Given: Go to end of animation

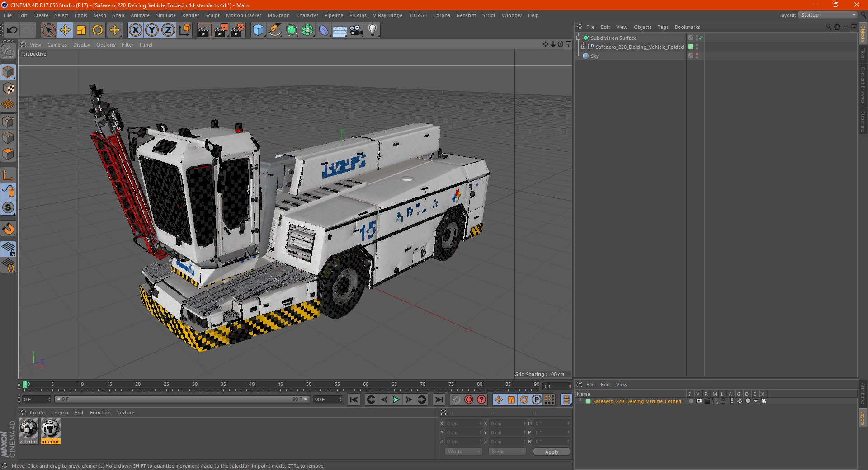Looking at the screenshot, I should (x=439, y=399).
